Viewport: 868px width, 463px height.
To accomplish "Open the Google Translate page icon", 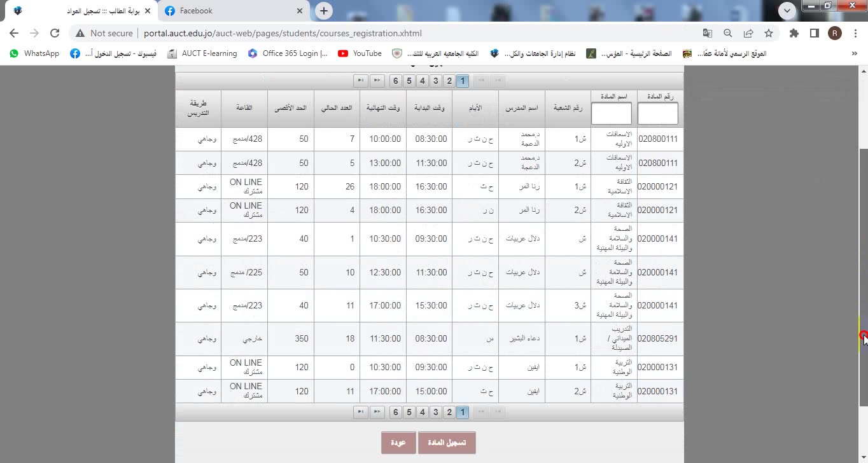I will 708,33.
